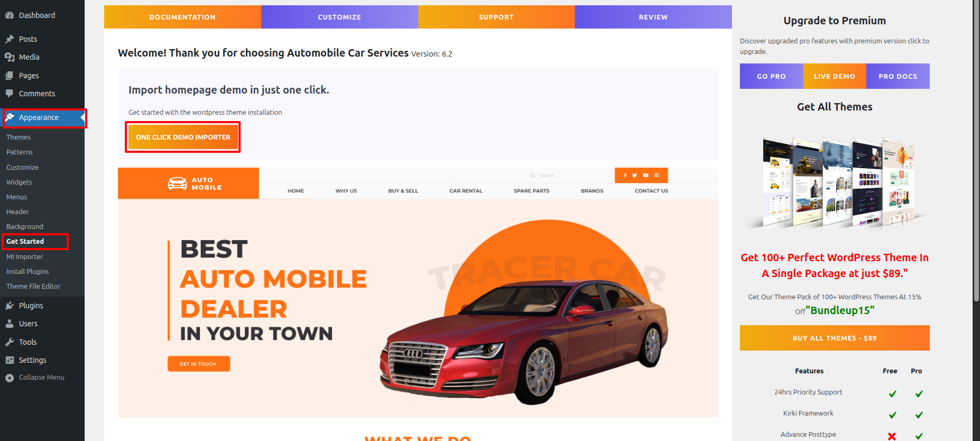This screenshot has height=441, width=980.
Task: Open the Users person icon
Action: click(10, 324)
